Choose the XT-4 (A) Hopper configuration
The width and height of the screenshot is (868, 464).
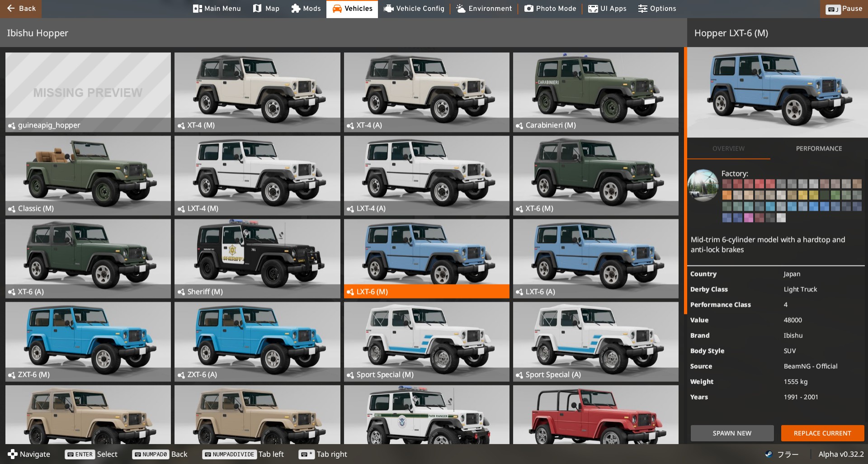[426, 92]
